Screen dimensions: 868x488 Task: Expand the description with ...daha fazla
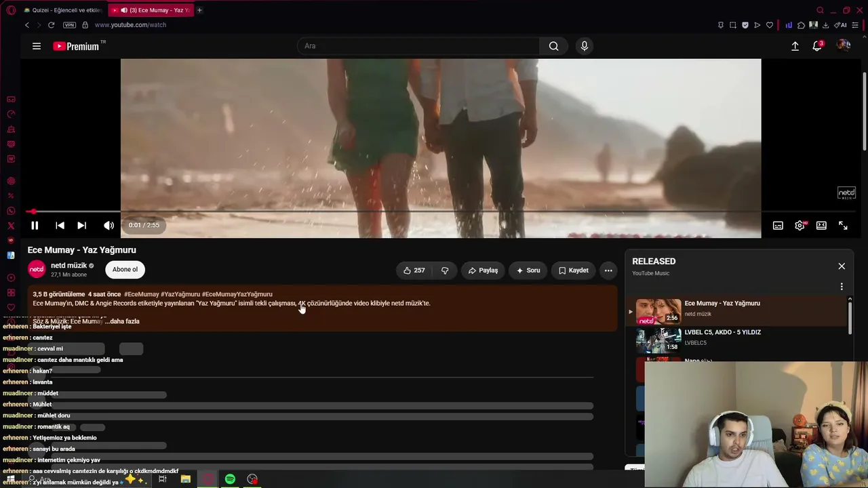pyautogui.click(x=122, y=321)
